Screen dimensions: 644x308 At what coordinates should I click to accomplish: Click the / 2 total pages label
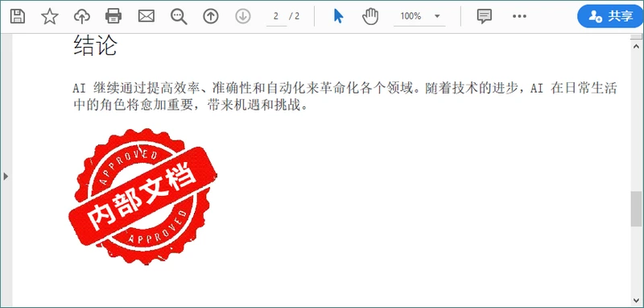tap(295, 16)
